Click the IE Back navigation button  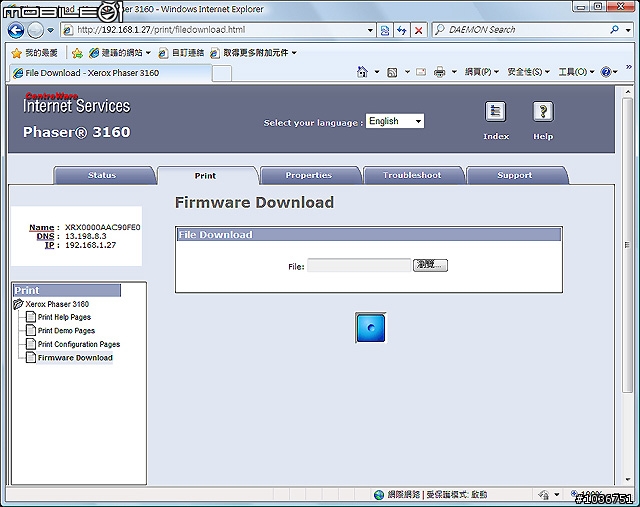click(x=16, y=30)
